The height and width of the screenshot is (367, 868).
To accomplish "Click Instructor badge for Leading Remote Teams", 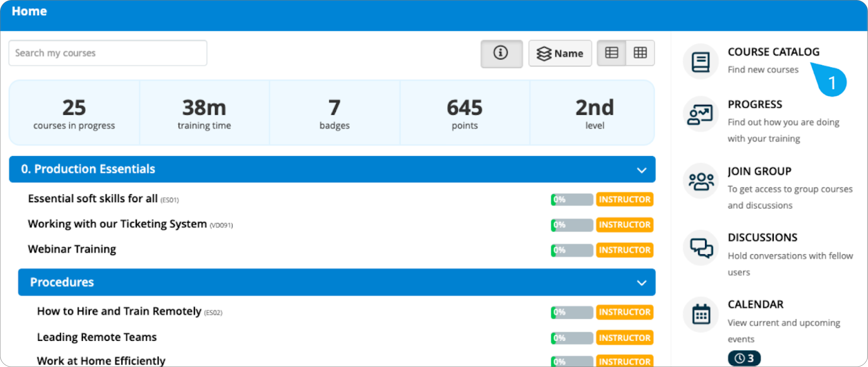I will pyautogui.click(x=624, y=338).
